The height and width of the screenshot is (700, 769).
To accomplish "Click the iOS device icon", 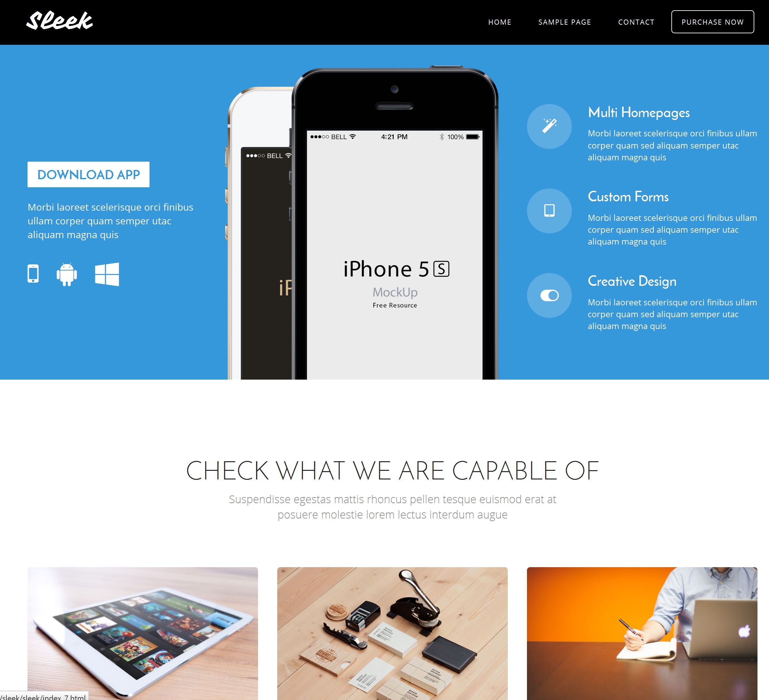I will click(x=34, y=274).
